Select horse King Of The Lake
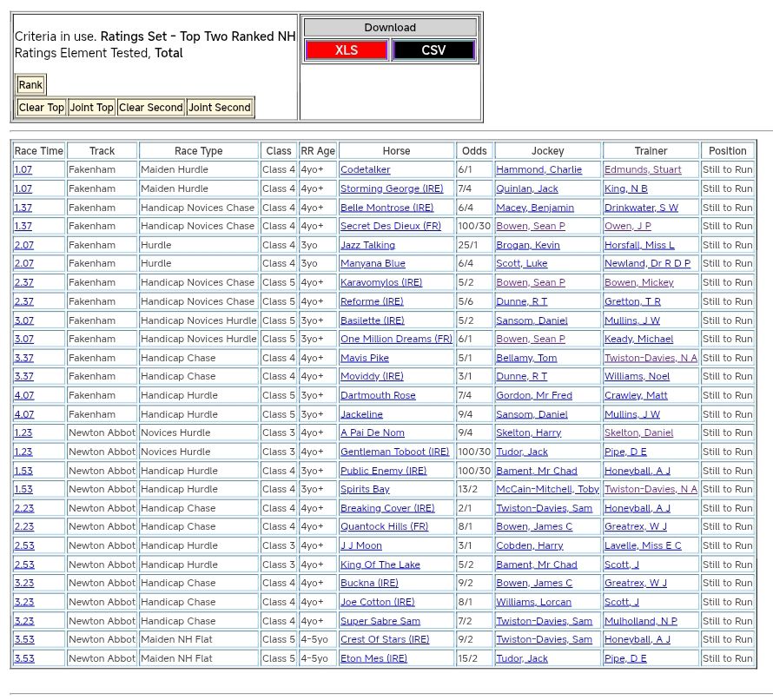 [x=380, y=565]
